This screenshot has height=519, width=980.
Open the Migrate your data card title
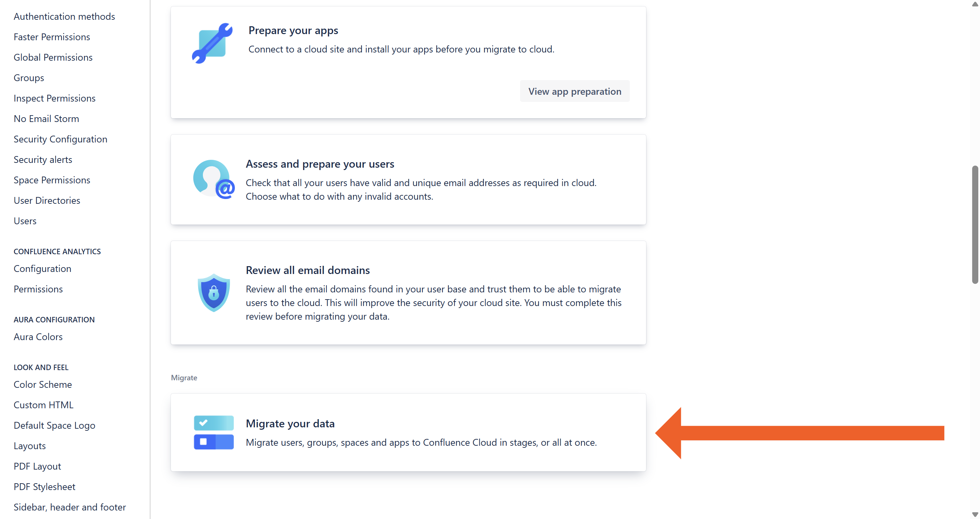(290, 424)
